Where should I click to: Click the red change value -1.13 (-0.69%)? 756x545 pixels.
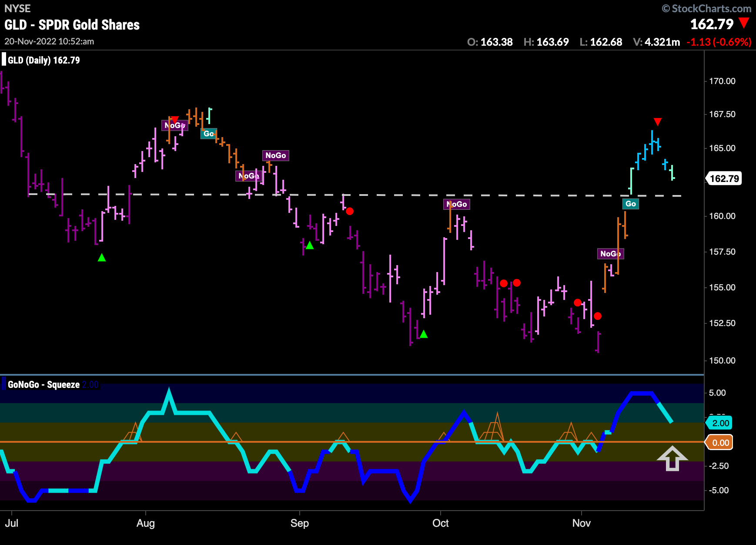tap(719, 42)
